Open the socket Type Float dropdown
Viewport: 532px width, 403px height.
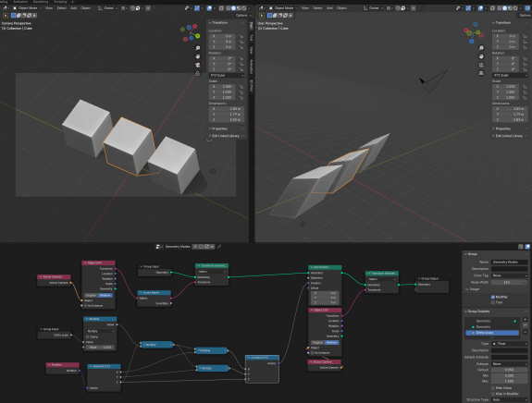[x=509, y=344]
